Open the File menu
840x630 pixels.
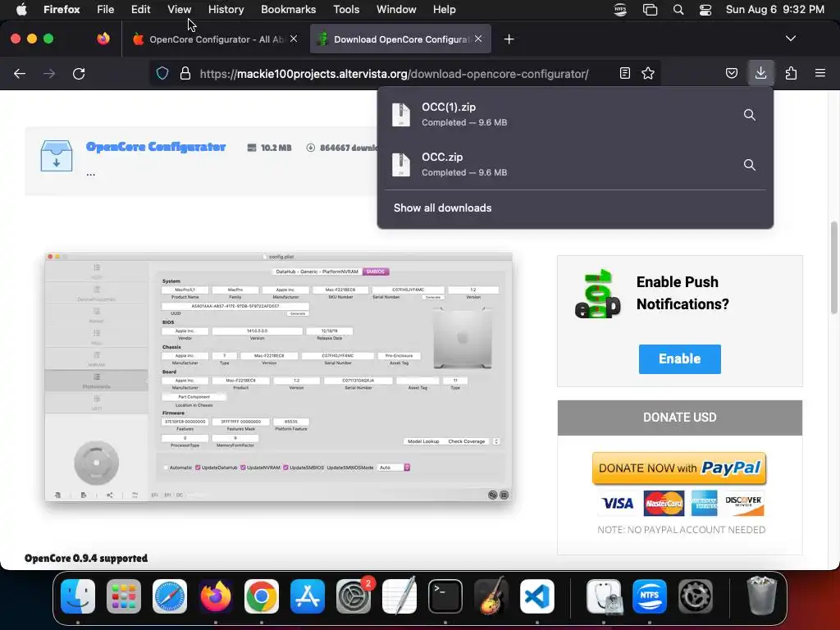(105, 10)
